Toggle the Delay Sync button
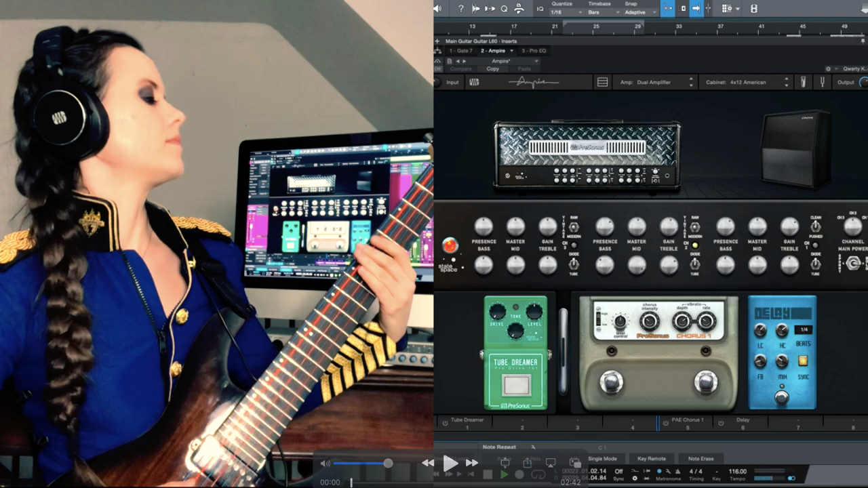The image size is (868, 488). coord(804,361)
